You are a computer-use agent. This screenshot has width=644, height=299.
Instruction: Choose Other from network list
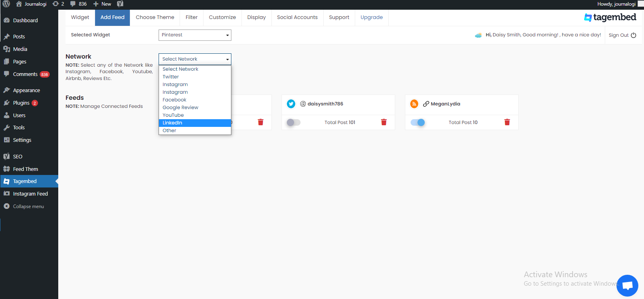(x=195, y=131)
